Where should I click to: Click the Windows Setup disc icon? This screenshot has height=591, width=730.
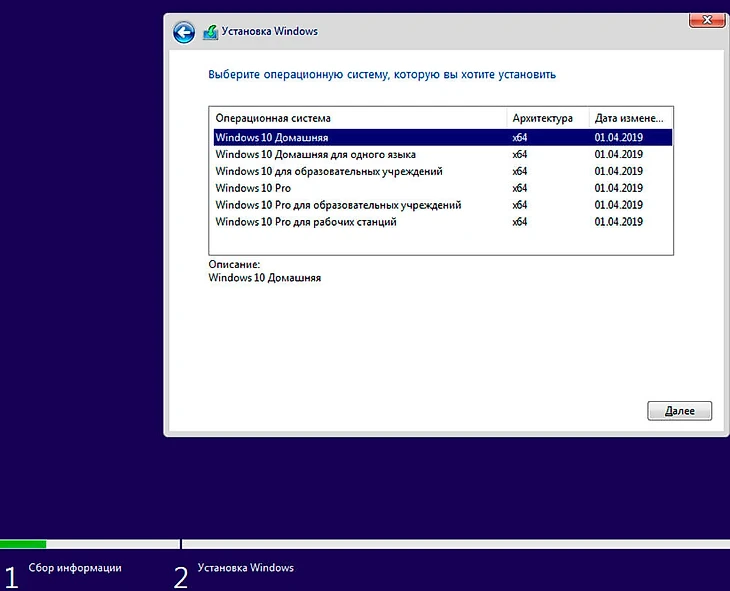210,33
